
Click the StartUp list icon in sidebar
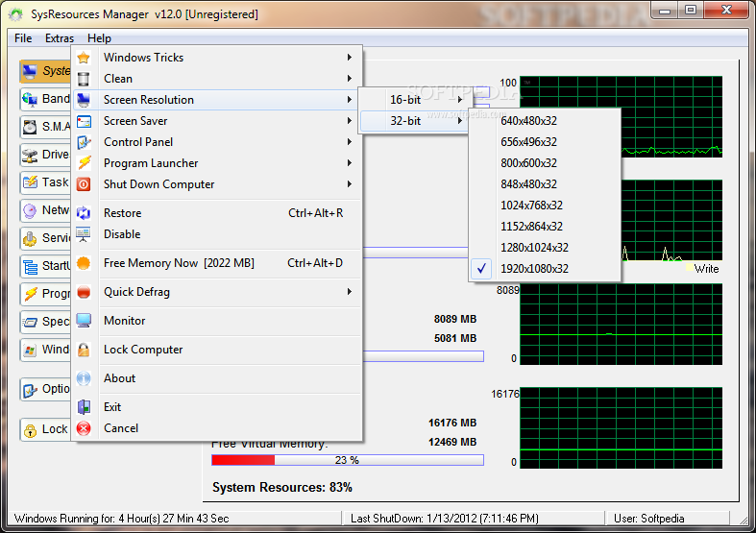pyautogui.click(x=30, y=267)
